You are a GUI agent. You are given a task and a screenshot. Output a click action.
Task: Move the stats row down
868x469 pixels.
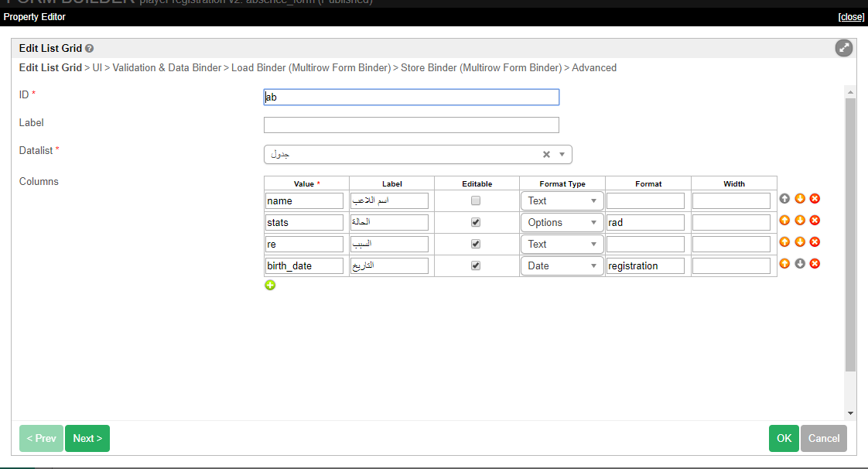pyautogui.click(x=800, y=221)
